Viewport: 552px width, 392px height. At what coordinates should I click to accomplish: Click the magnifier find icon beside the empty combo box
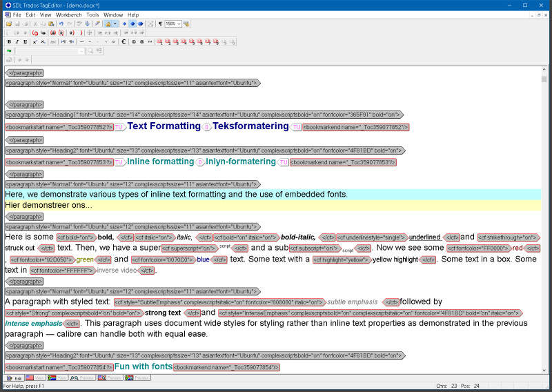coord(90,50)
